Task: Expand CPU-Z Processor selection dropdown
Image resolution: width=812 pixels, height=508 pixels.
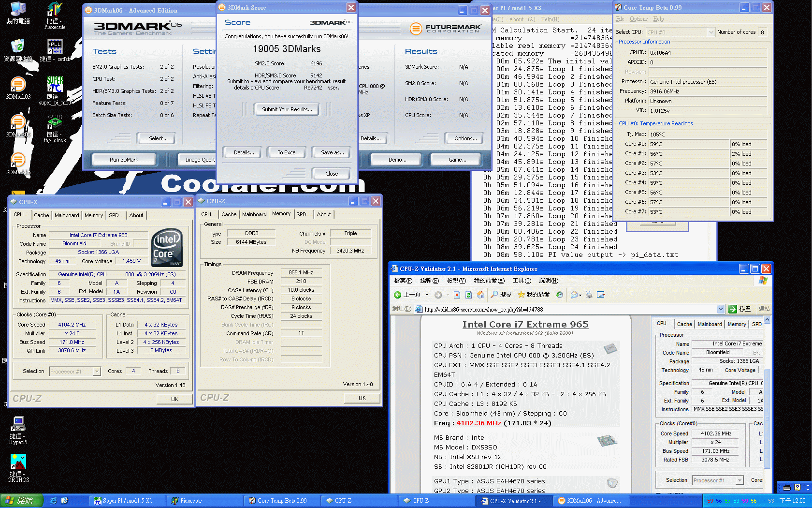Action: [97, 372]
